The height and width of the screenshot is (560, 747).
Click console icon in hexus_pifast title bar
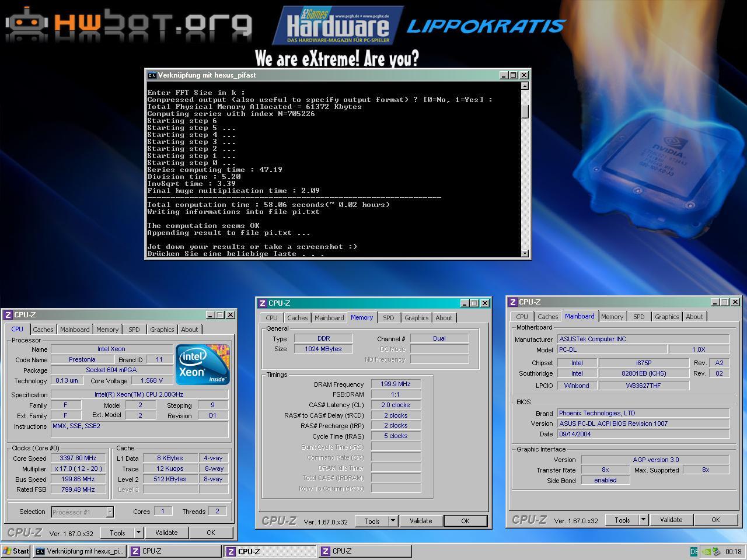pyautogui.click(x=152, y=75)
